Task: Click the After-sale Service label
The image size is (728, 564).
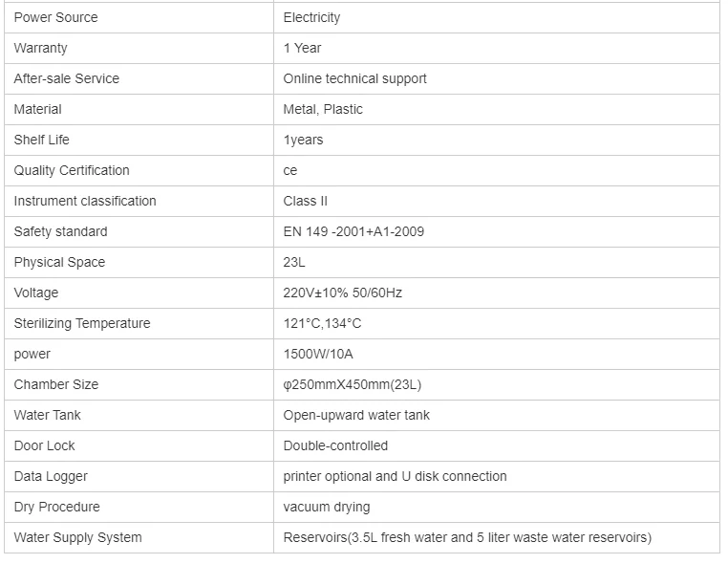Action: pyautogui.click(x=66, y=78)
